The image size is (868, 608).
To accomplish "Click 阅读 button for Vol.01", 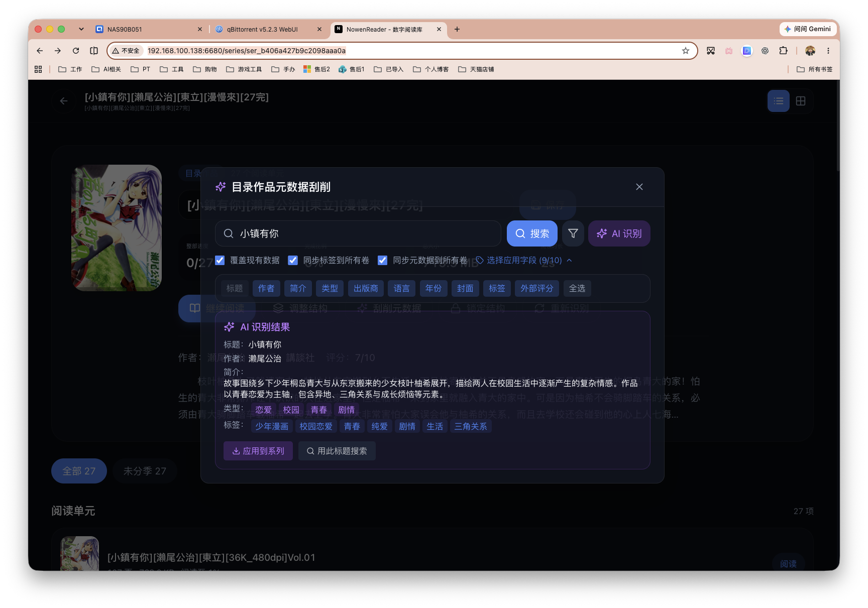I will 788,563.
